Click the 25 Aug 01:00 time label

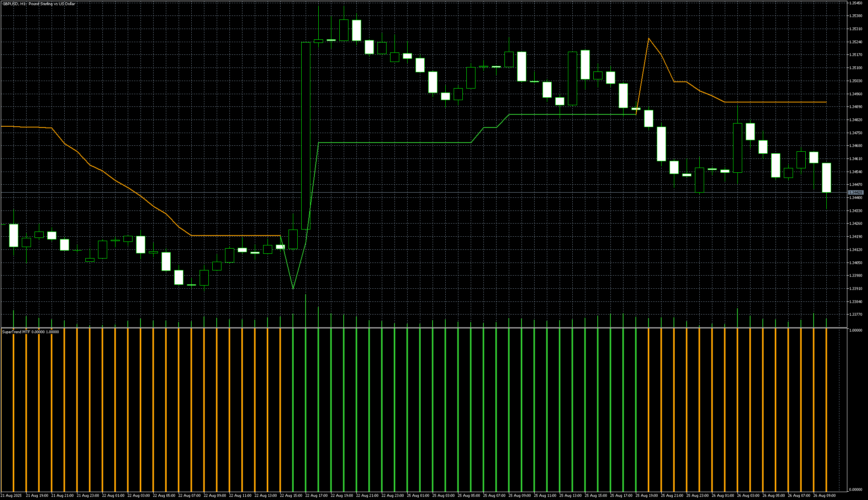(418, 496)
